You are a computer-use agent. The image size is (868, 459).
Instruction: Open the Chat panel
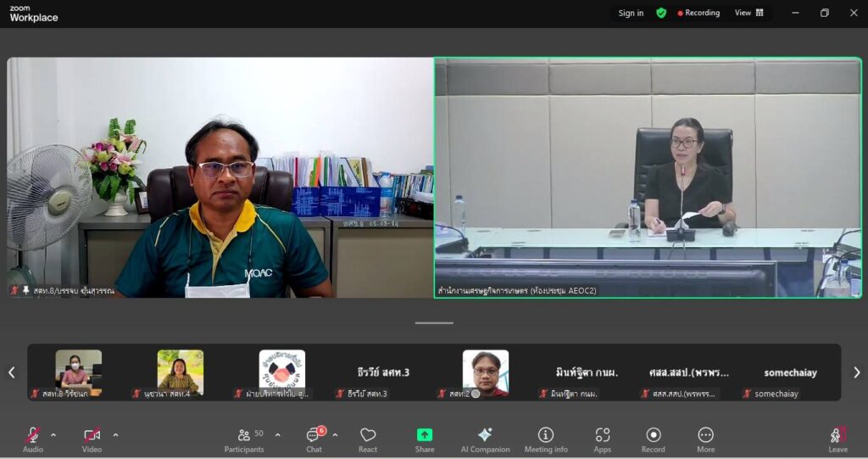(314, 439)
